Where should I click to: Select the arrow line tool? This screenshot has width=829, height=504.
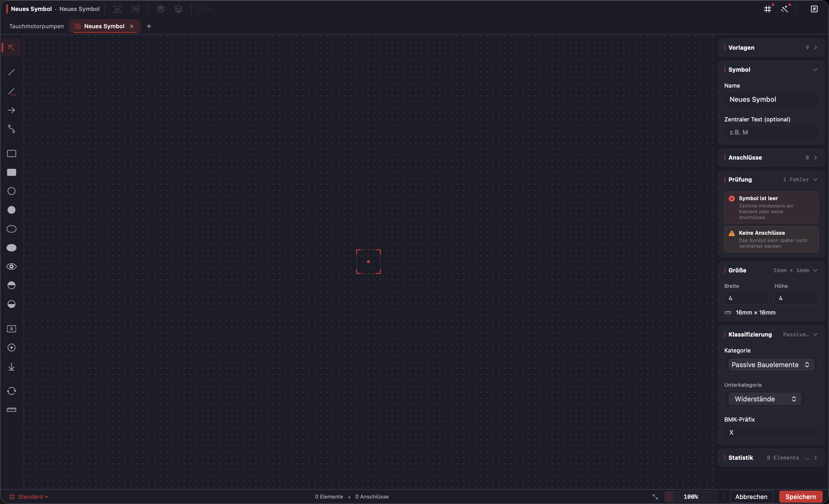pyautogui.click(x=12, y=110)
